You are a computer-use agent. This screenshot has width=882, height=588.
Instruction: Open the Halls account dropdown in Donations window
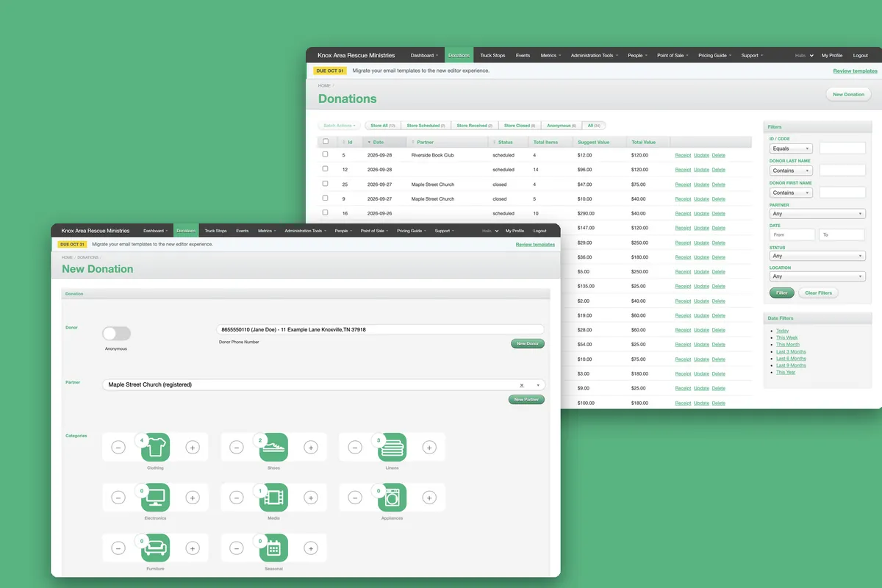[805, 55]
